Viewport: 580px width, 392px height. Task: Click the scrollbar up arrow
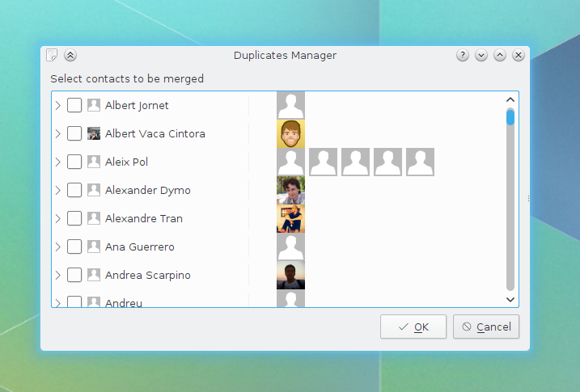point(510,99)
